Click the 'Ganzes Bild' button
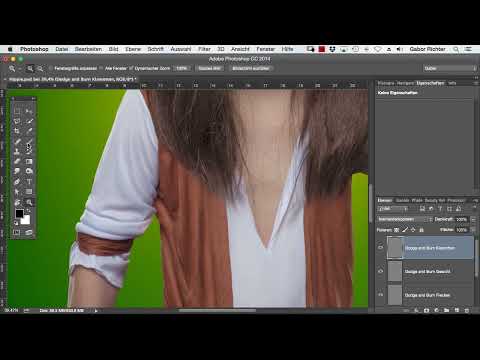Screen dimensions: 480x360 click(x=210, y=68)
